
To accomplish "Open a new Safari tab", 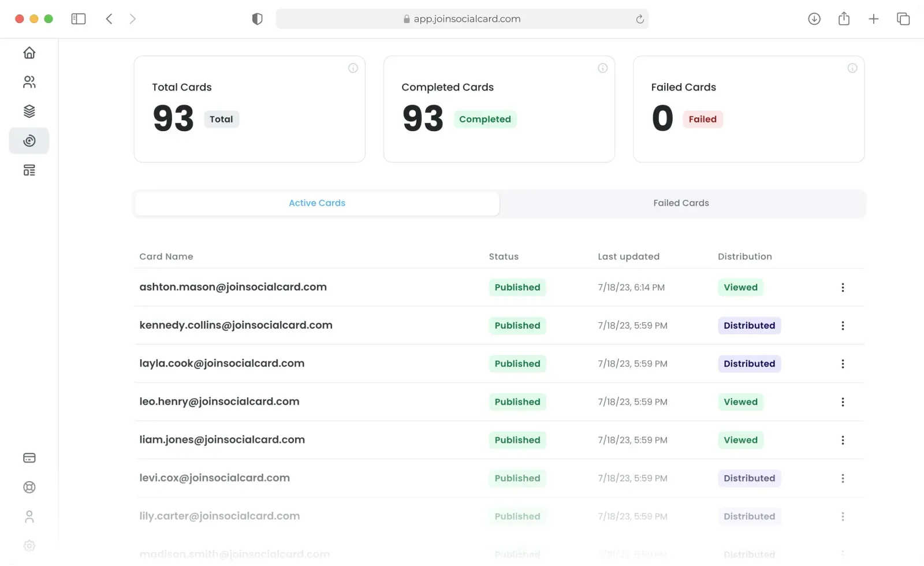I will (x=874, y=19).
